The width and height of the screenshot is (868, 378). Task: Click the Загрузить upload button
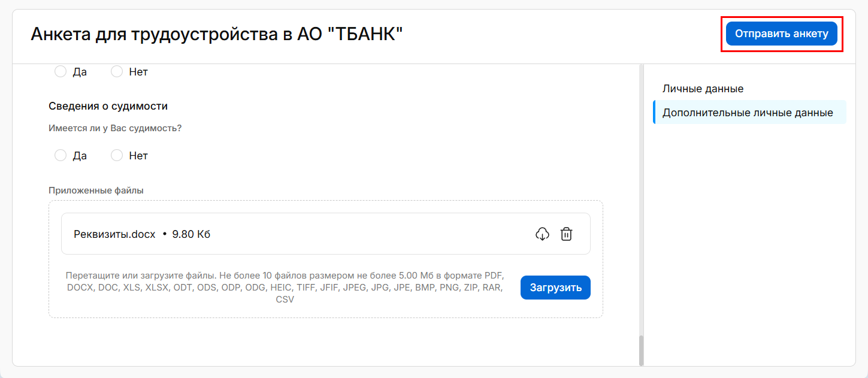coord(555,288)
